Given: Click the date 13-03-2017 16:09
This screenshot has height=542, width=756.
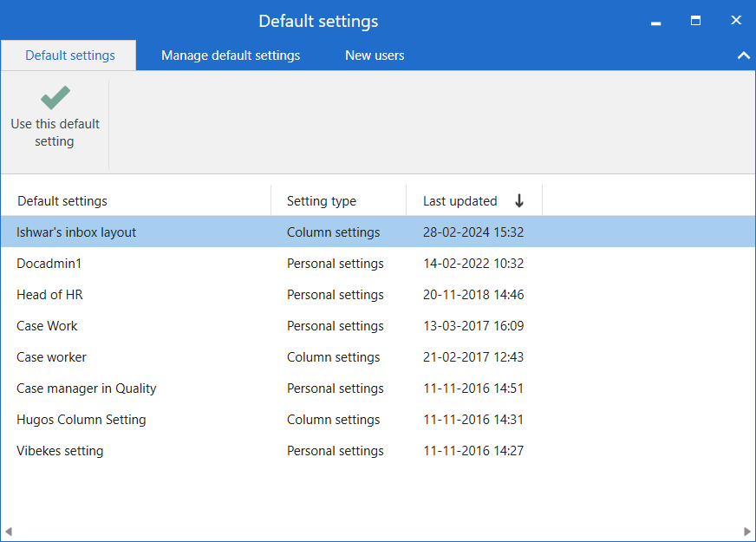Looking at the screenshot, I should pyautogui.click(x=473, y=326).
